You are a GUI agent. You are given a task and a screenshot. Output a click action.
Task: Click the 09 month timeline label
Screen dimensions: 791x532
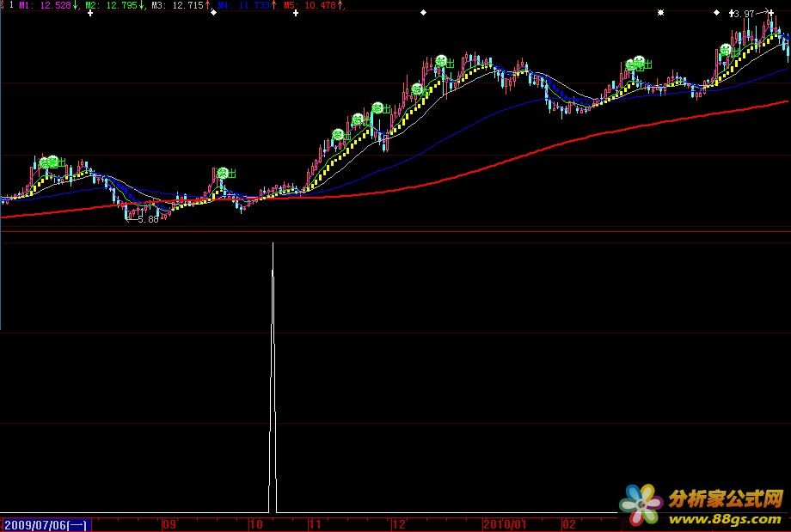click(x=169, y=523)
